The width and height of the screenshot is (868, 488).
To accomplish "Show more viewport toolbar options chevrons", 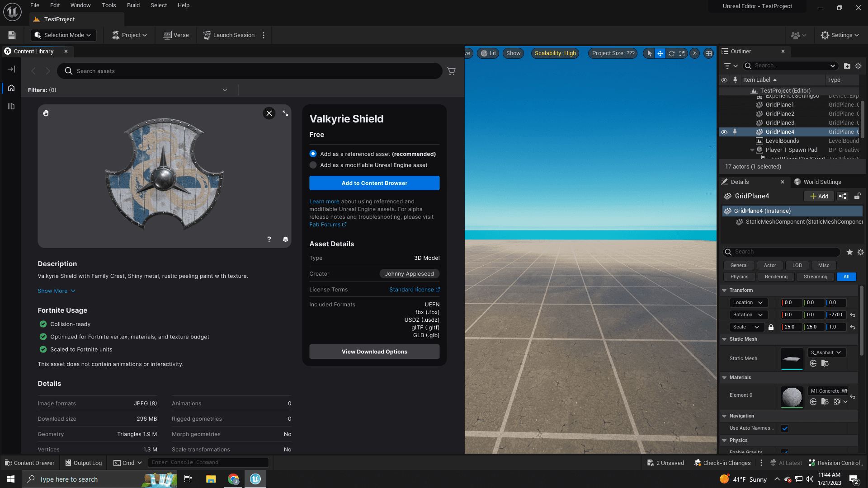I will [x=695, y=53].
